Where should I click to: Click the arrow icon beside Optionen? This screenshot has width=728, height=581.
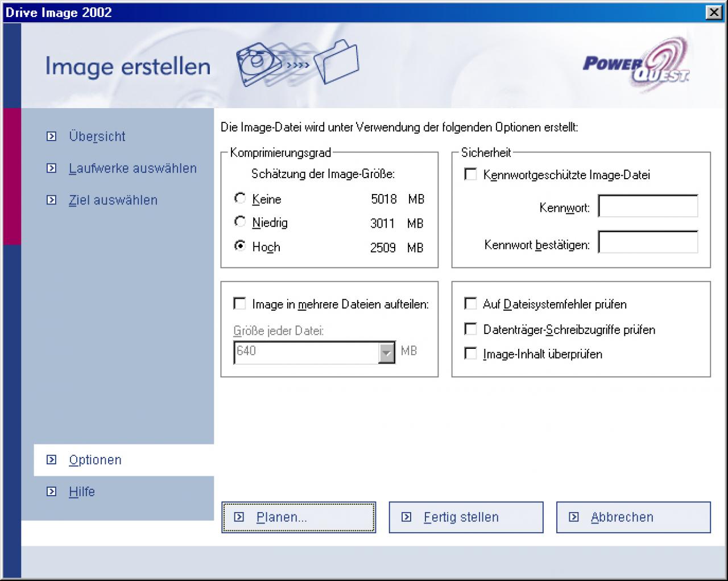pyautogui.click(x=52, y=460)
